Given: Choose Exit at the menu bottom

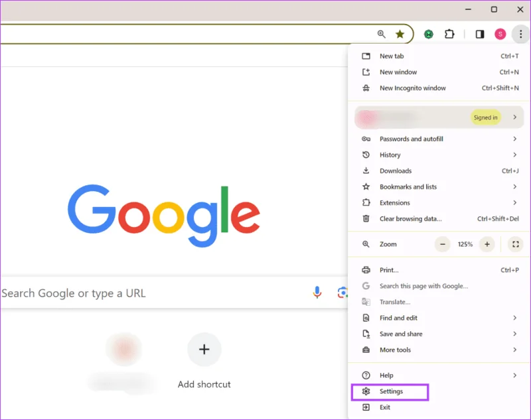Looking at the screenshot, I should 439,407.
